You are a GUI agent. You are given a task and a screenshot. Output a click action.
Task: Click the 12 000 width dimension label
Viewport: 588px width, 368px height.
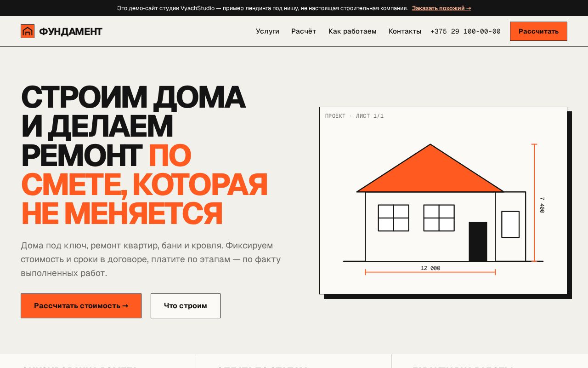tap(430, 268)
